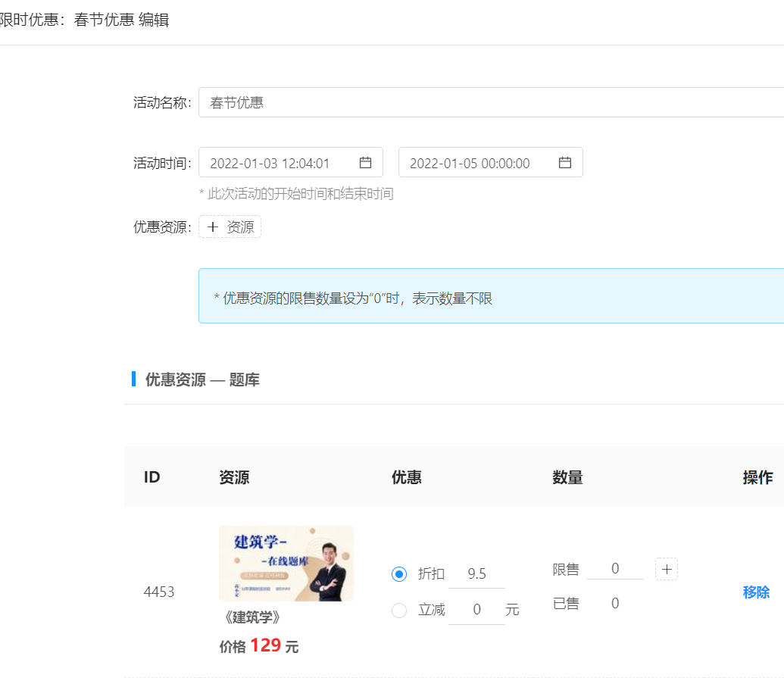Viewport: 784px width, 678px height.
Task: Click the 优惠 column header
Action: pyautogui.click(x=406, y=477)
